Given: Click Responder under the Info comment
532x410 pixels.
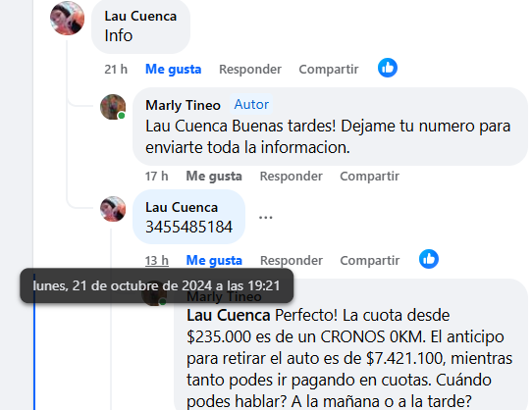Looking at the screenshot, I should [250, 70].
